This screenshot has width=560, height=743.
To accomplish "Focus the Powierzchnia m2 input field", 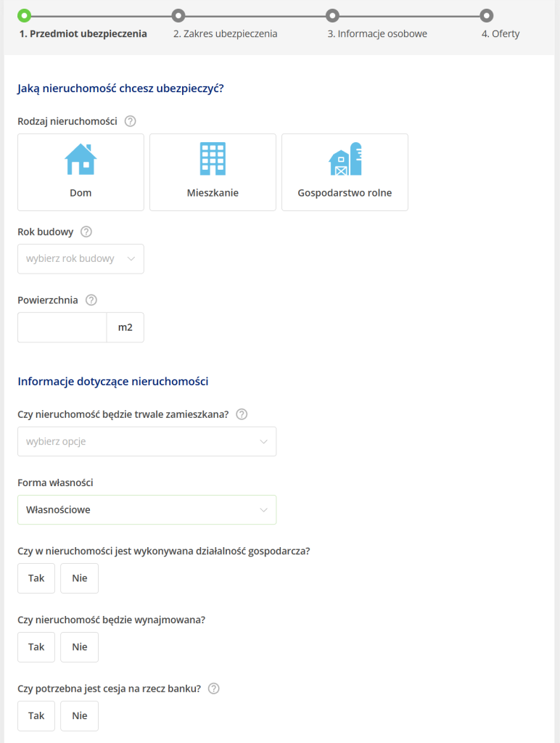I will [62, 327].
